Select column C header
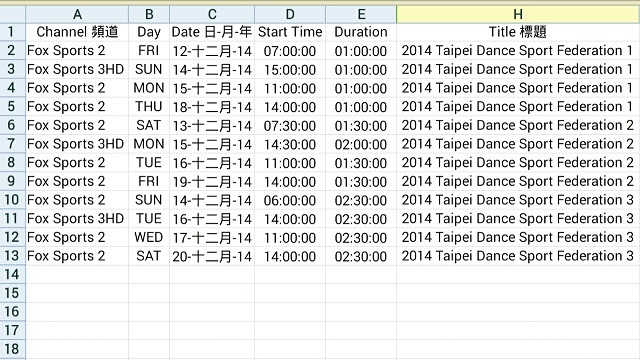The image size is (640, 360). coord(212,14)
